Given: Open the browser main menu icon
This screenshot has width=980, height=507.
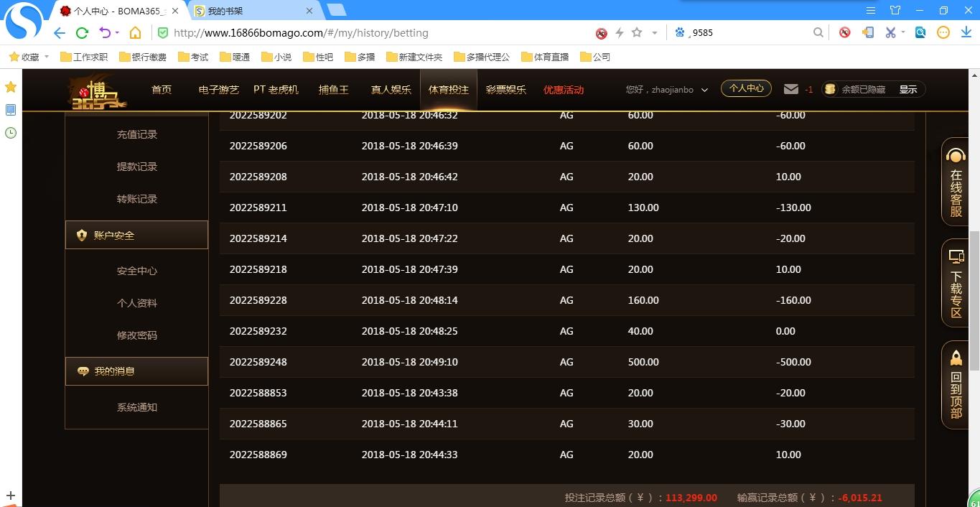Looking at the screenshot, I should click(871, 10).
